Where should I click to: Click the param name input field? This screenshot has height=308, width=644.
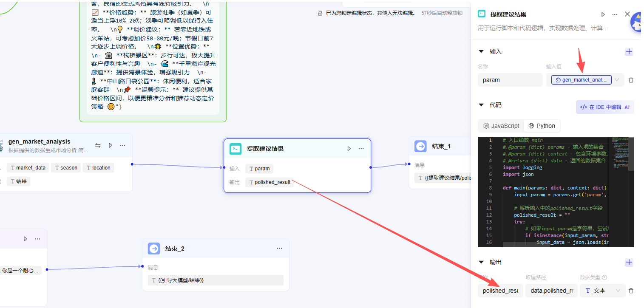510,80
